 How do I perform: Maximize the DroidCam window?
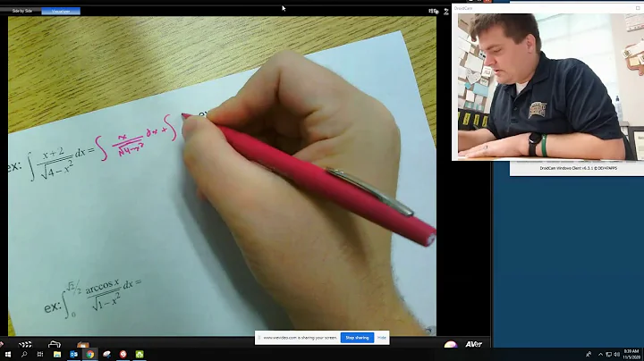(638, 8)
